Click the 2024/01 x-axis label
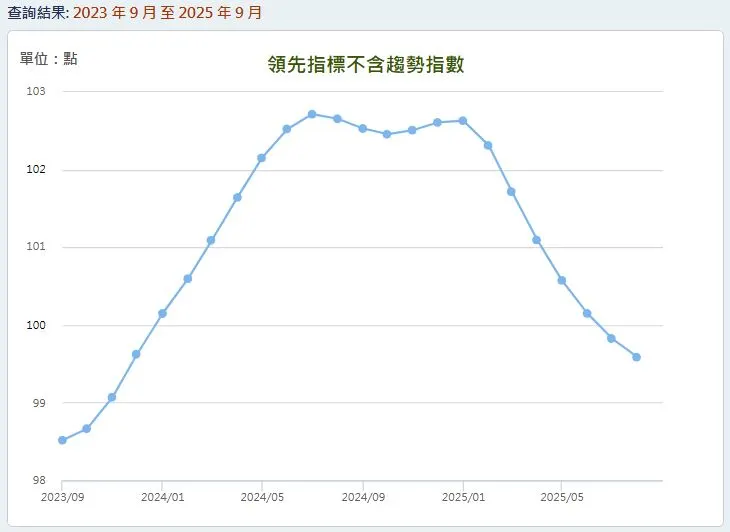The image size is (730, 532). point(162,497)
